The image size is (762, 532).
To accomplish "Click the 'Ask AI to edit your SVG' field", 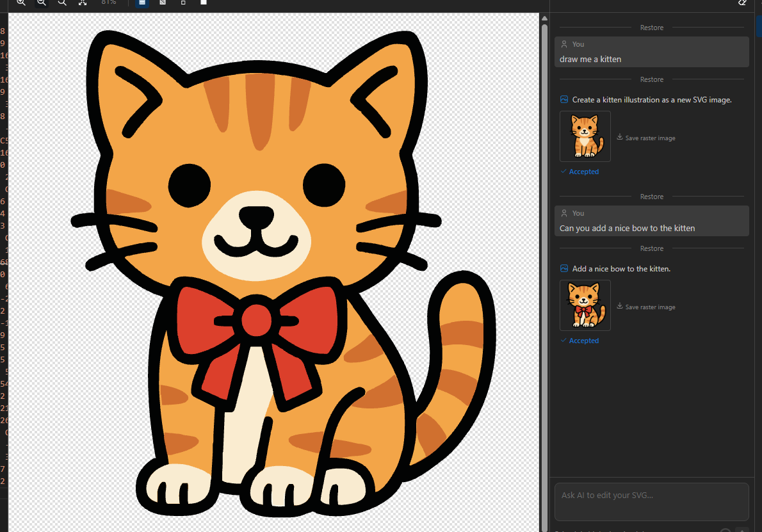I will (x=652, y=502).
